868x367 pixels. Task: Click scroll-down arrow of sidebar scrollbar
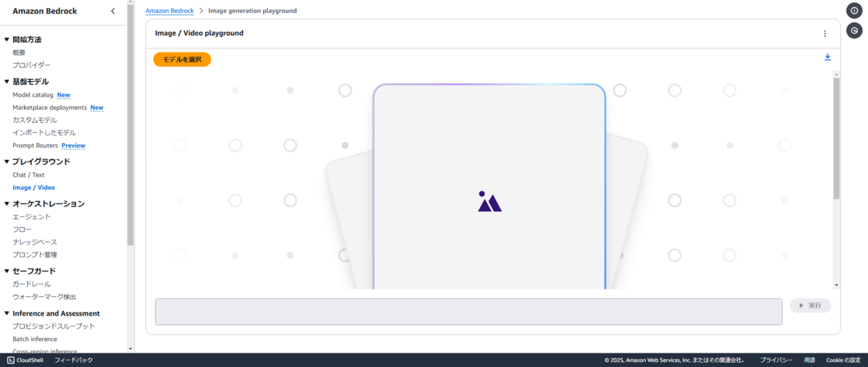pos(130,349)
